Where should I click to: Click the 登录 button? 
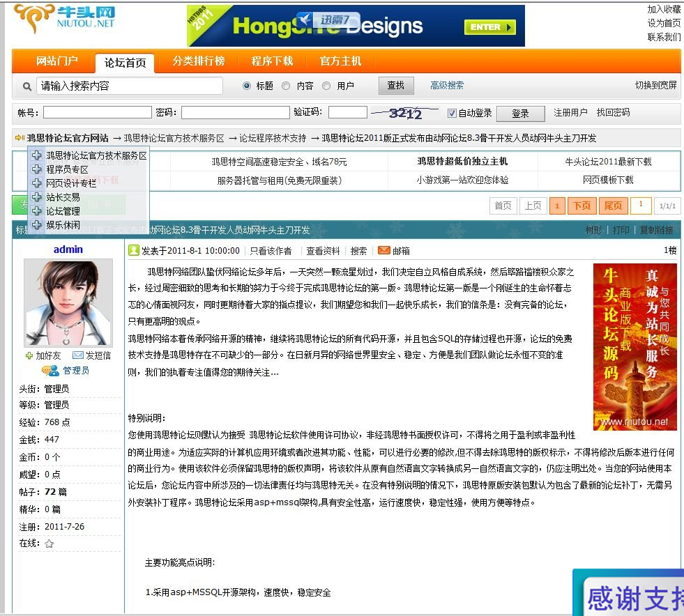(x=520, y=114)
